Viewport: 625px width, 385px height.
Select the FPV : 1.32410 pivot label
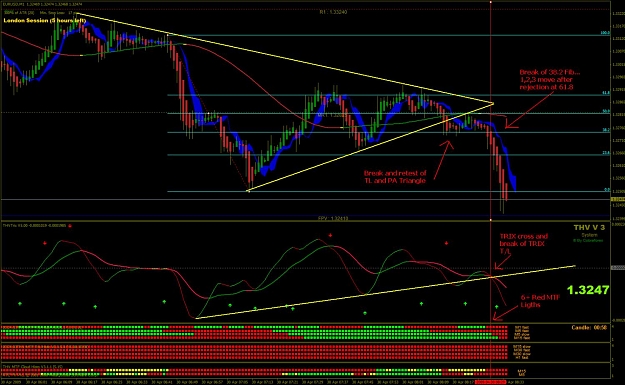(333, 218)
